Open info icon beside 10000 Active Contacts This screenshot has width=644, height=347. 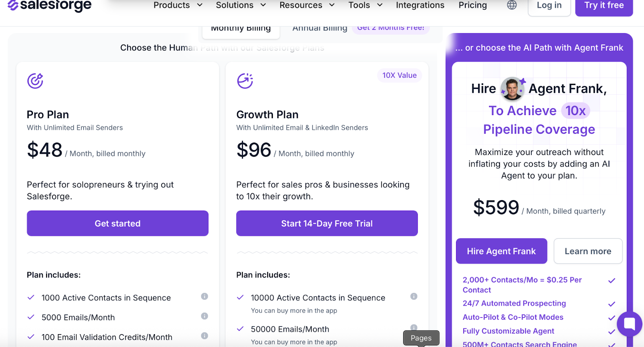click(414, 297)
